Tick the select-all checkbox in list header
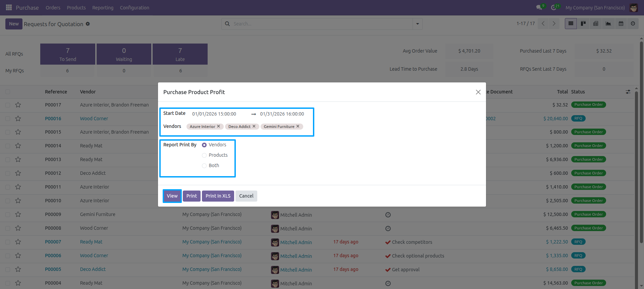The width and height of the screenshot is (644, 289). (x=8, y=92)
